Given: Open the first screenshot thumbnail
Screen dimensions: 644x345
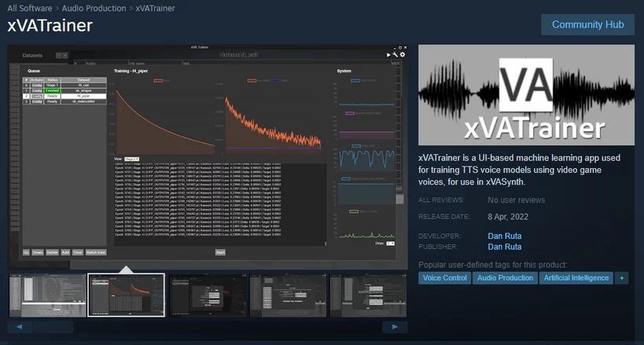Looking at the screenshot, I should click(48, 295).
